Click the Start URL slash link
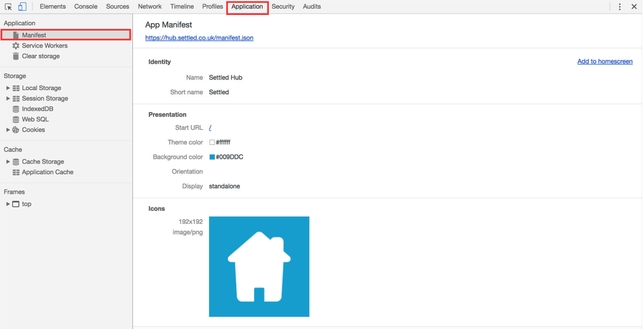 pos(210,128)
